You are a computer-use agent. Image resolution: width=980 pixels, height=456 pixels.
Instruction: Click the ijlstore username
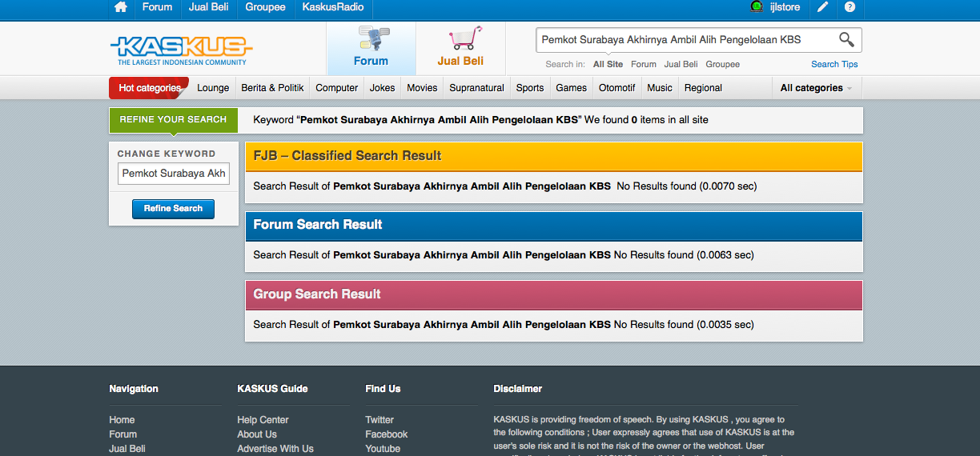tap(785, 7)
